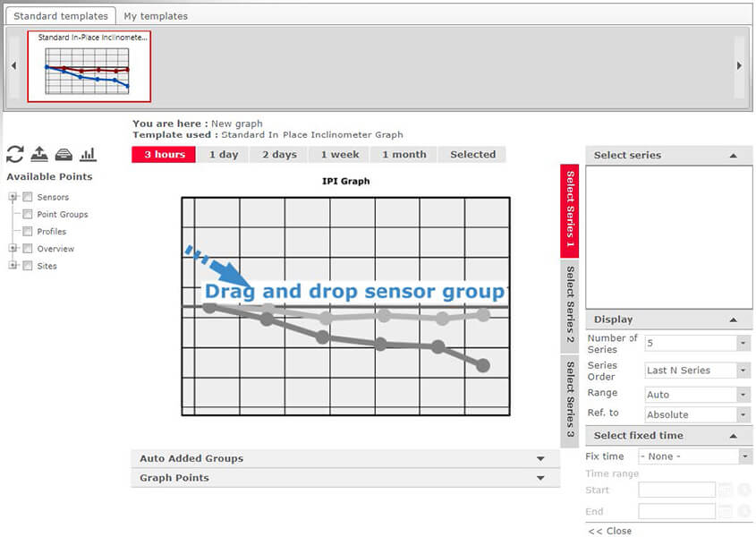Expand the Sites tree node
The image size is (756, 537).
13,266
